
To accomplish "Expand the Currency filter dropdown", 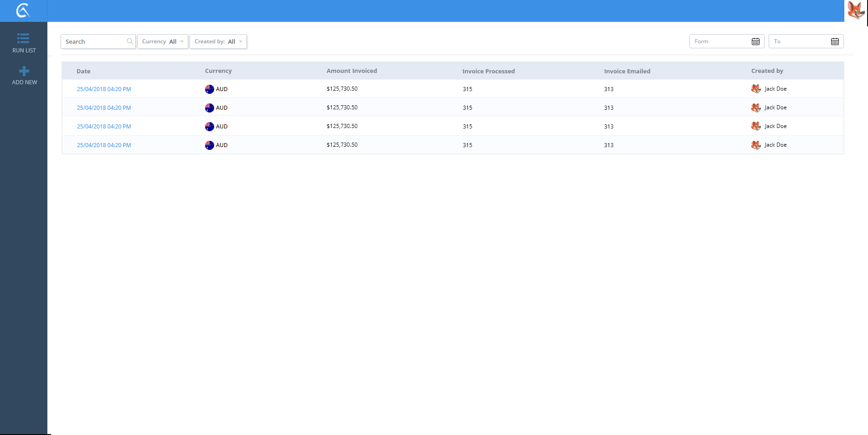I will (x=163, y=41).
